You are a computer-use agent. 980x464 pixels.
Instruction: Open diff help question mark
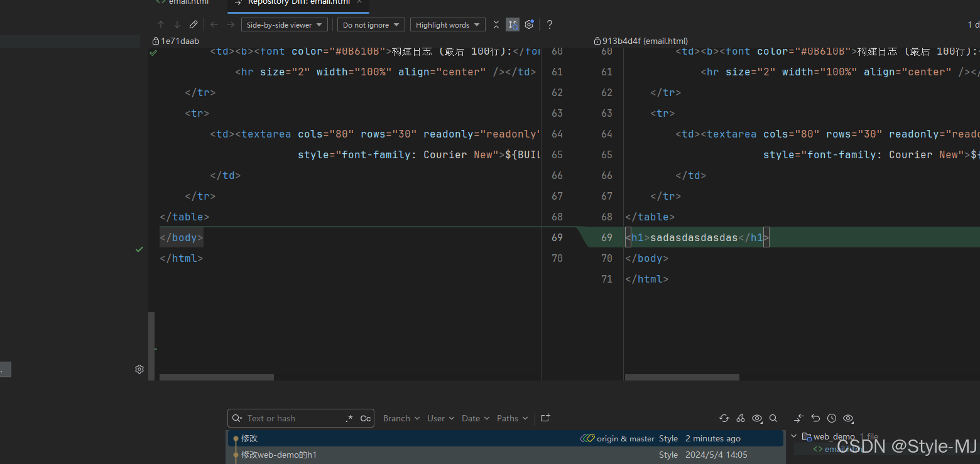(550, 24)
